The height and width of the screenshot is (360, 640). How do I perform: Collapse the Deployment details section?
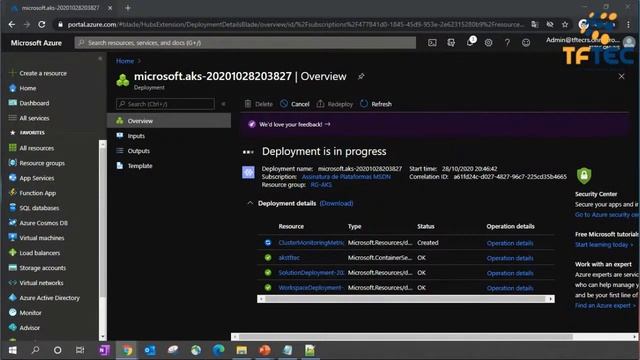coord(250,203)
